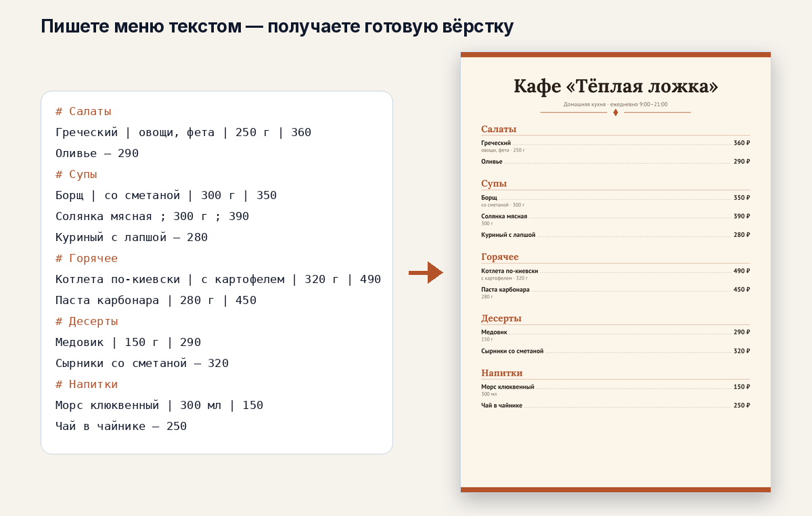
Task: Click "Чай в чайнике" in the menu preview
Action: tap(501, 406)
